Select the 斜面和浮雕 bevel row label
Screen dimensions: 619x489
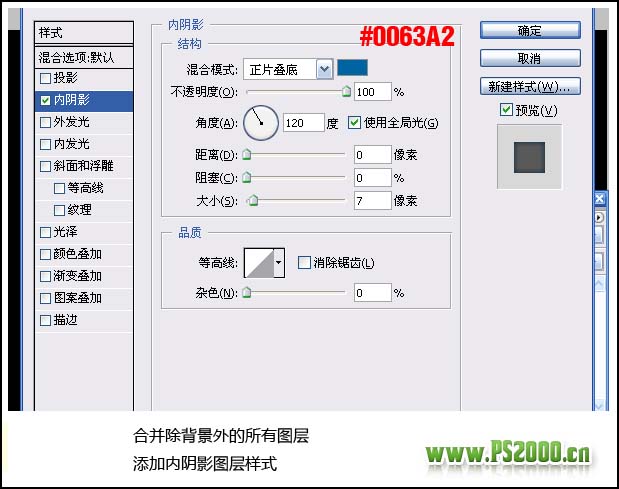[83, 166]
